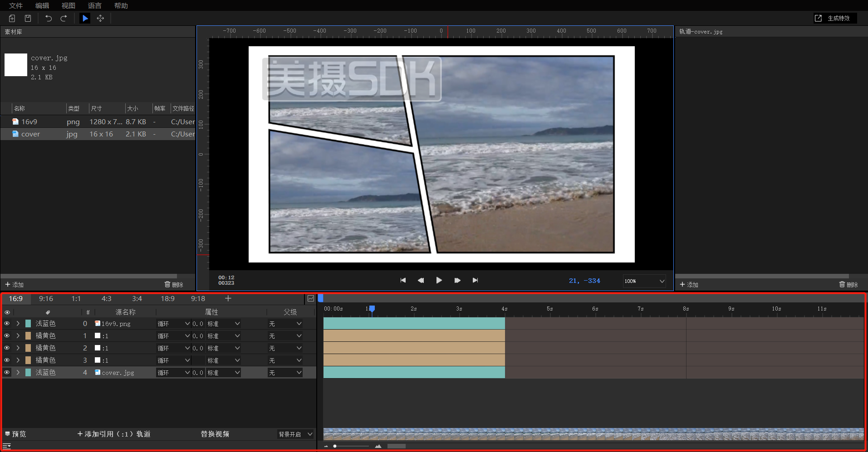Click the 生成特效 export button
The image size is (868, 452).
(834, 18)
